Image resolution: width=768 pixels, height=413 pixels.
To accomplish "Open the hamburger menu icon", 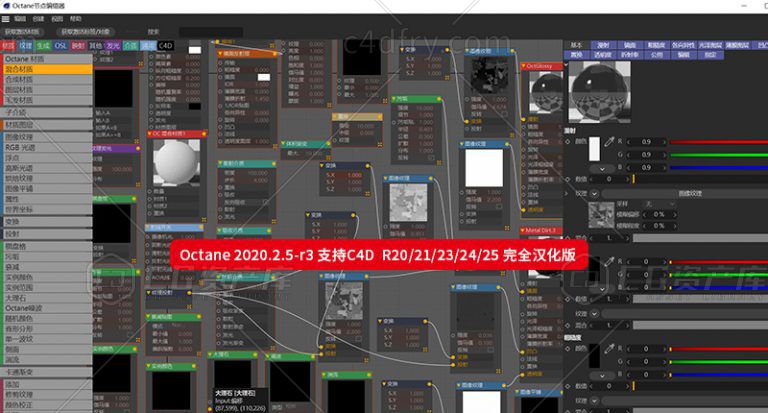I will point(5,19).
